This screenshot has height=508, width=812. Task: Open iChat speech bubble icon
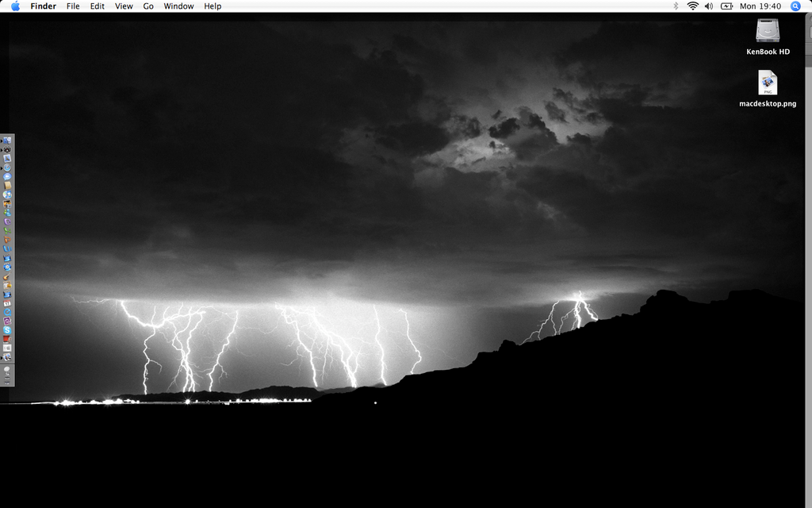(7, 176)
